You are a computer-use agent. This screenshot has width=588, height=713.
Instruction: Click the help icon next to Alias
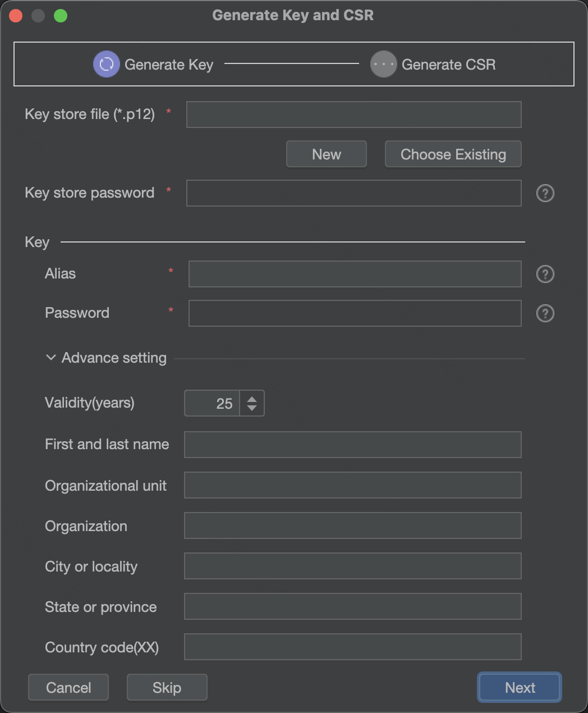coord(545,274)
